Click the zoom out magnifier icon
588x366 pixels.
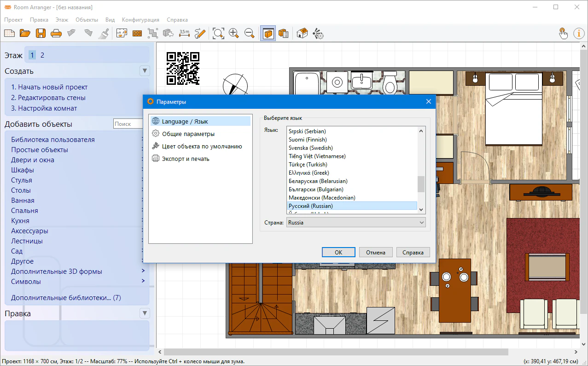click(250, 33)
